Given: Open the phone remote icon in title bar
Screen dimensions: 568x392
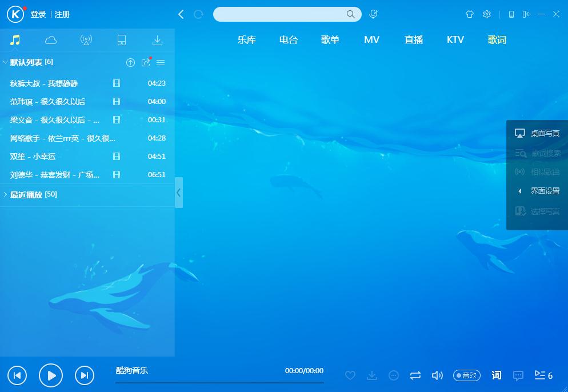Looking at the screenshot, I should tap(511, 14).
